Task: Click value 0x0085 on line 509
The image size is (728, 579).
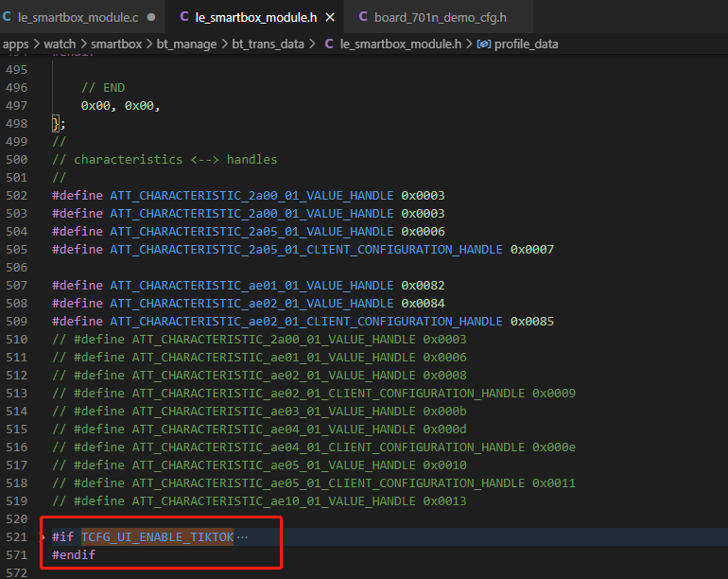Action: 532,322
